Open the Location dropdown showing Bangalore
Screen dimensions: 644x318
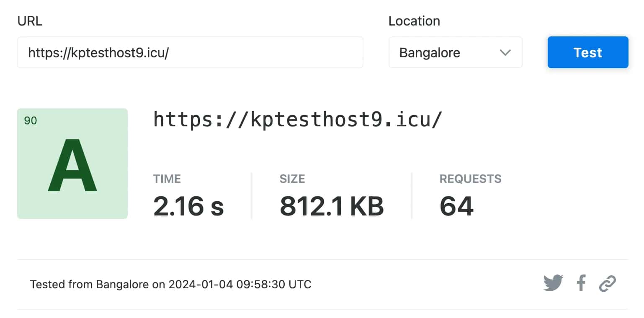tap(455, 53)
